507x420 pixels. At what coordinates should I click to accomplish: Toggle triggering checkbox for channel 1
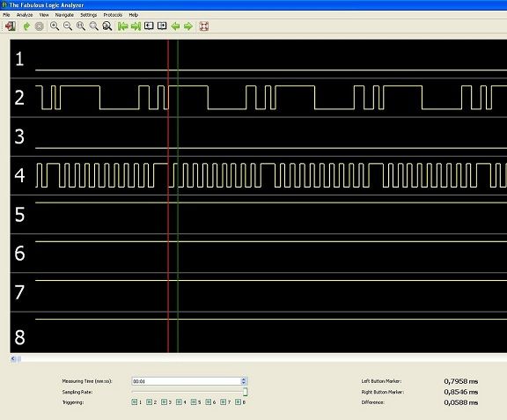pos(135,402)
